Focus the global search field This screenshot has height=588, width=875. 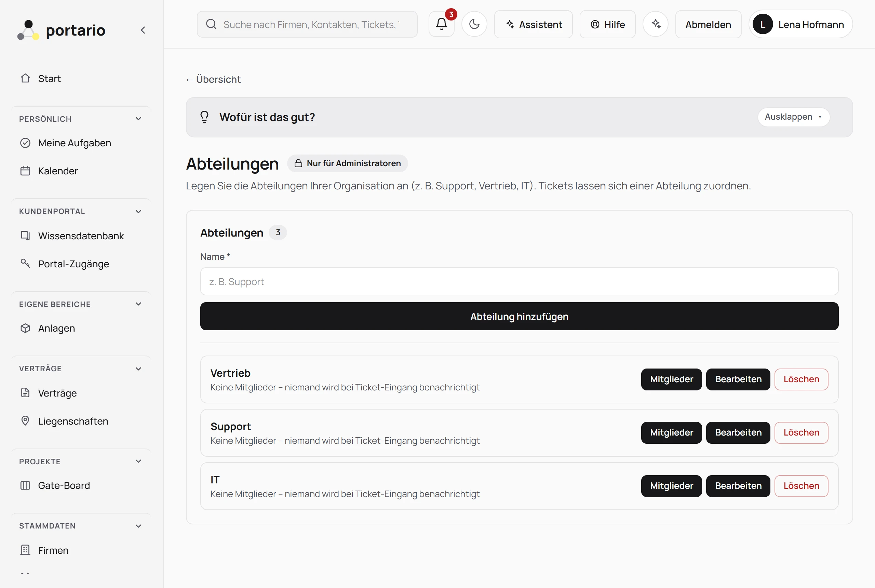pyautogui.click(x=307, y=24)
